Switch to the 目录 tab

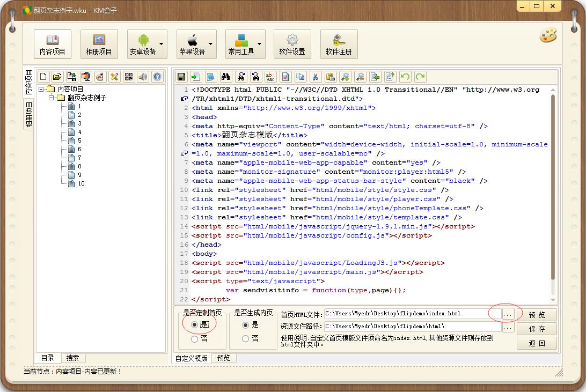pyautogui.click(x=47, y=358)
